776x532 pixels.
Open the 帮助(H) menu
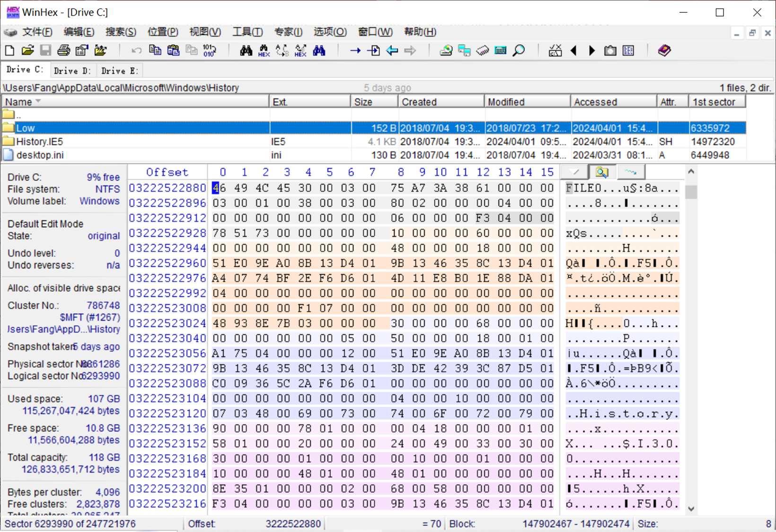coord(420,32)
